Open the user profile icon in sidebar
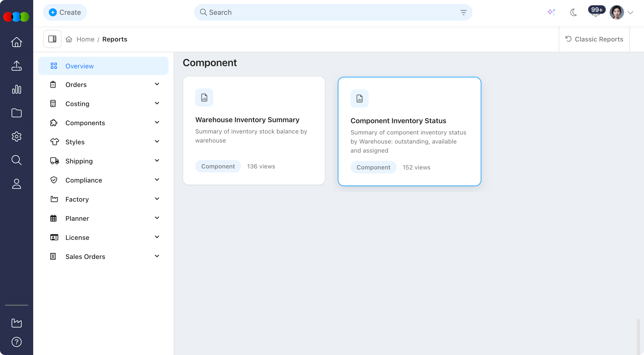 (x=17, y=184)
